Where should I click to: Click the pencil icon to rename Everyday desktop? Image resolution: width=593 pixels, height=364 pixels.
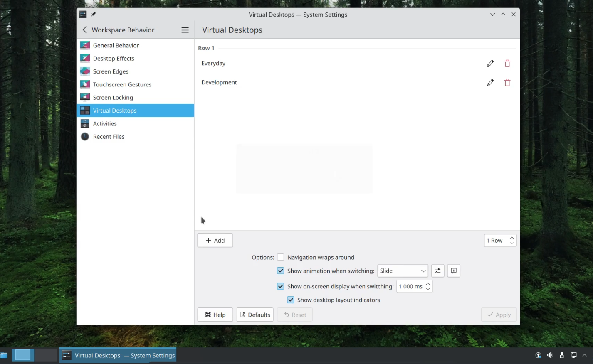[490, 64]
